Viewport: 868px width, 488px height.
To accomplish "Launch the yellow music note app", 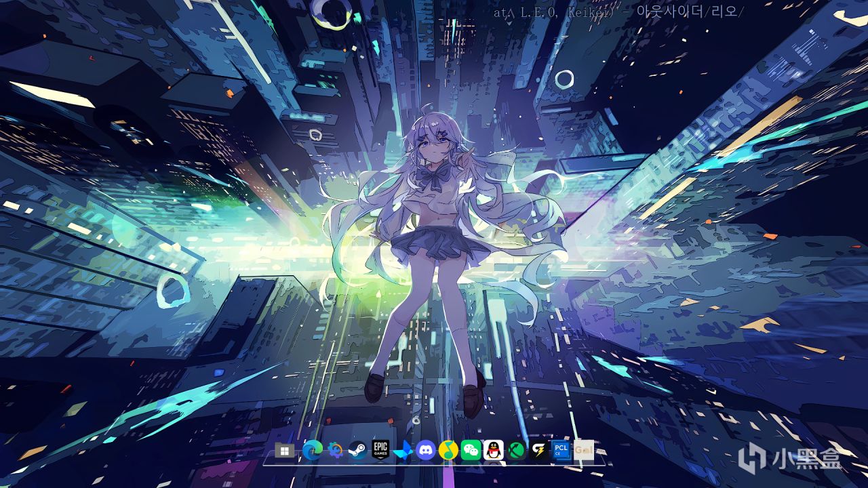I will point(448,450).
